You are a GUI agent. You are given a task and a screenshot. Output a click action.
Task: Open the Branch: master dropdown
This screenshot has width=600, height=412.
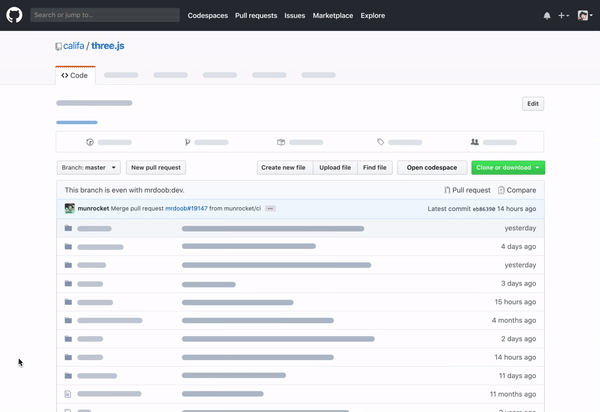tap(88, 168)
